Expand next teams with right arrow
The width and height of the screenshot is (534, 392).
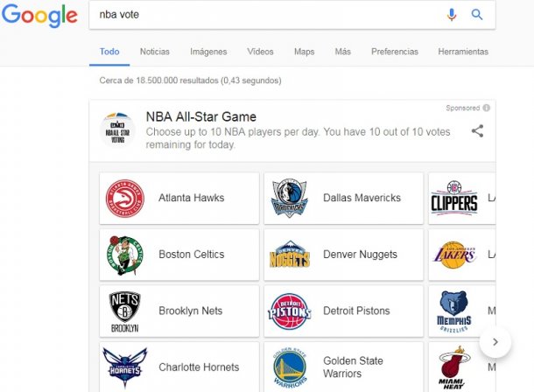point(495,342)
